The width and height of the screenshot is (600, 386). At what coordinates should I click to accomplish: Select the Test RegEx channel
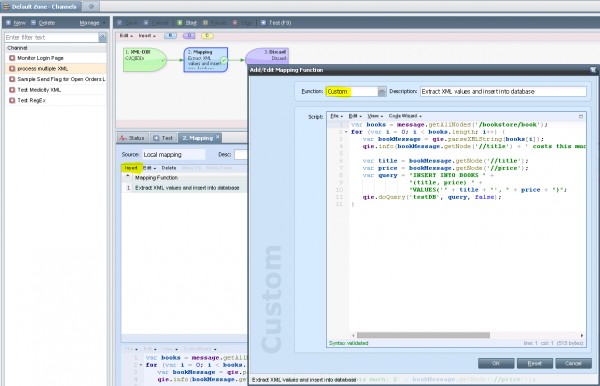click(x=55, y=101)
